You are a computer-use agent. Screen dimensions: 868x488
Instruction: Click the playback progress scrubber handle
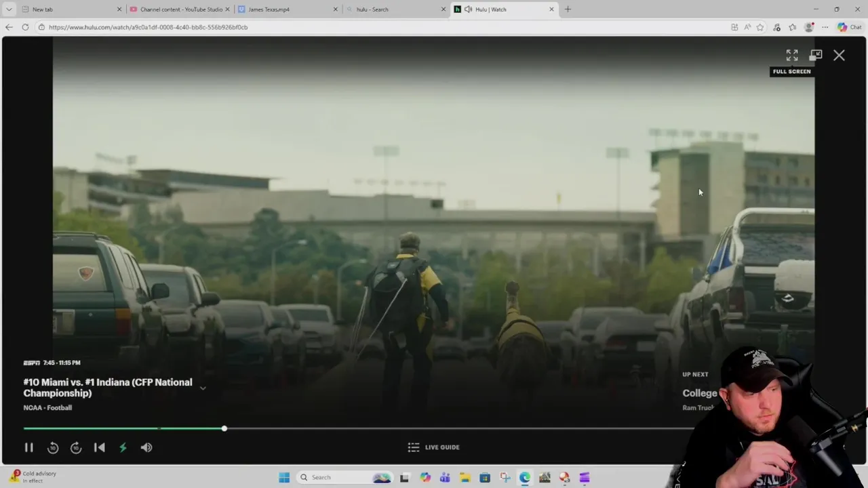coord(224,428)
